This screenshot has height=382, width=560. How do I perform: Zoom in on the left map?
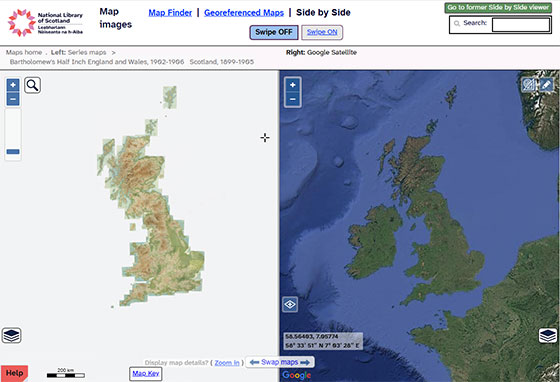13,85
